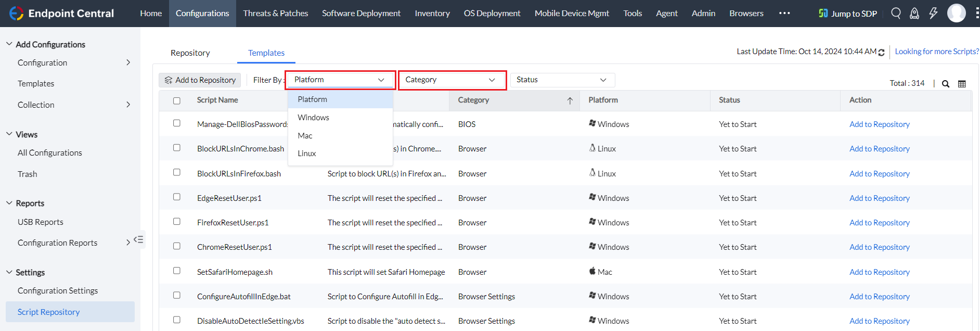980x331 pixels.
Task: Check the BlockURLsInFirefox.bash row checkbox
Action: 177,172
